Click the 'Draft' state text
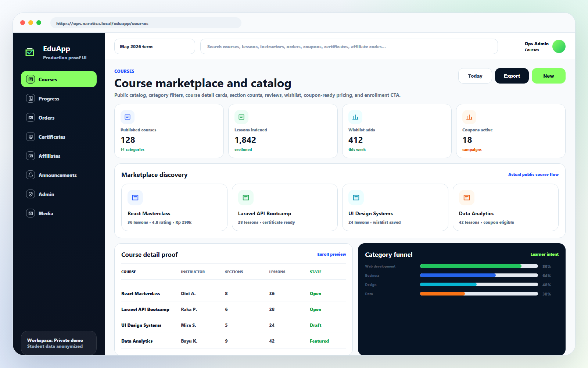Image resolution: width=588 pixels, height=368 pixels. (315, 325)
